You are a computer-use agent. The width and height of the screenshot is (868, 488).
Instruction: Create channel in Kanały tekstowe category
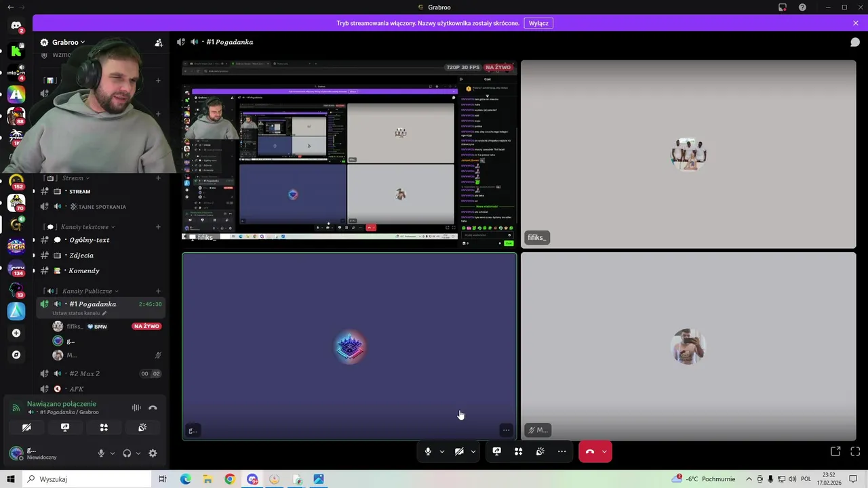[158, 227]
